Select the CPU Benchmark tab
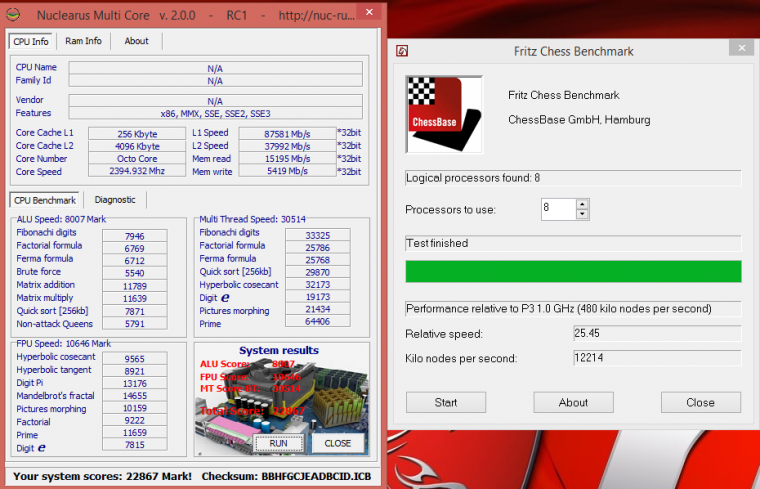Image resolution: width=760 pixels, height=489 pixels. (x=45, y=199)
